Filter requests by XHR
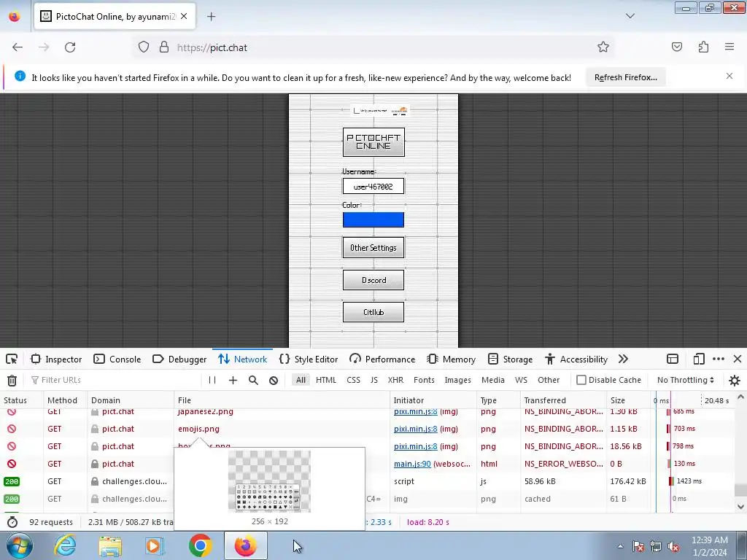Screen dimensions: 747x560 395,380
